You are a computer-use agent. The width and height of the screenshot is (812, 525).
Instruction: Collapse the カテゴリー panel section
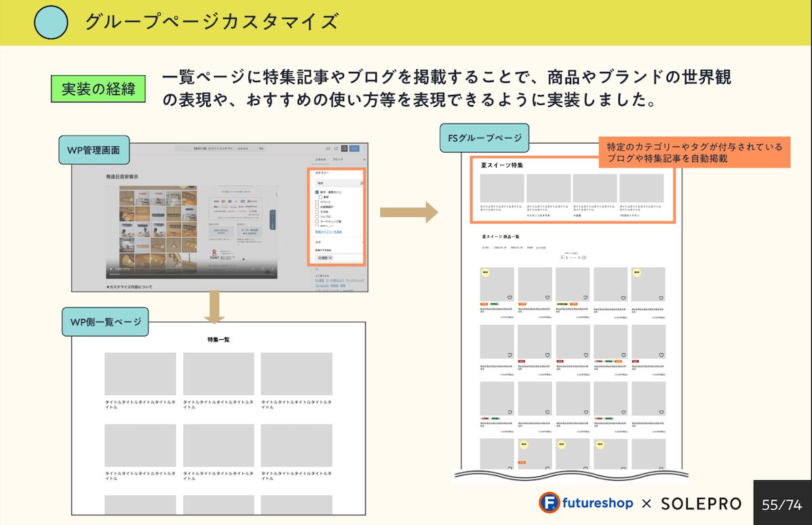pos(362,173)
